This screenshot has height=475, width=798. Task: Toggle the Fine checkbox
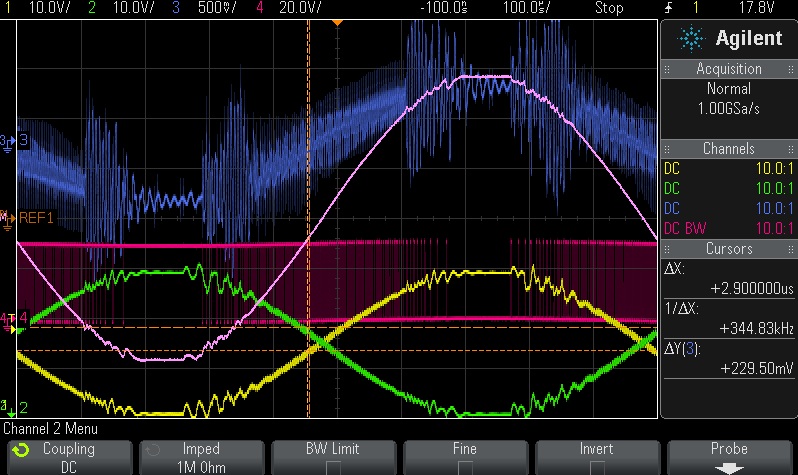tap(465, 467)
